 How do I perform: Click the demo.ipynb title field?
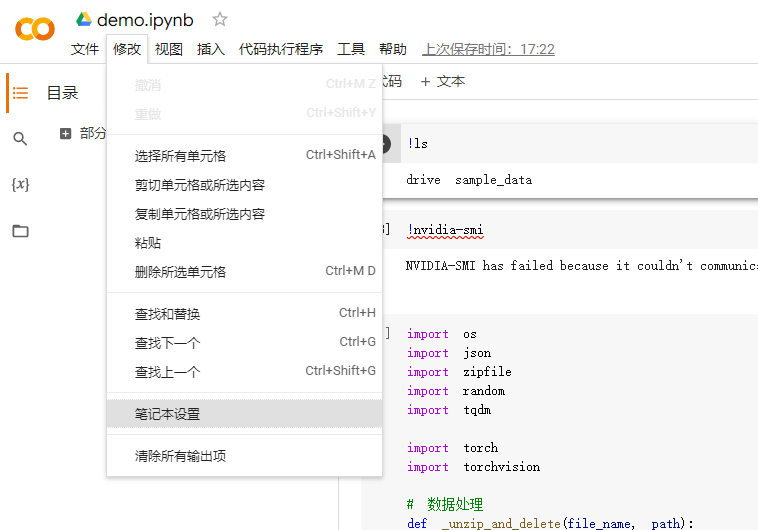(145, 20)
